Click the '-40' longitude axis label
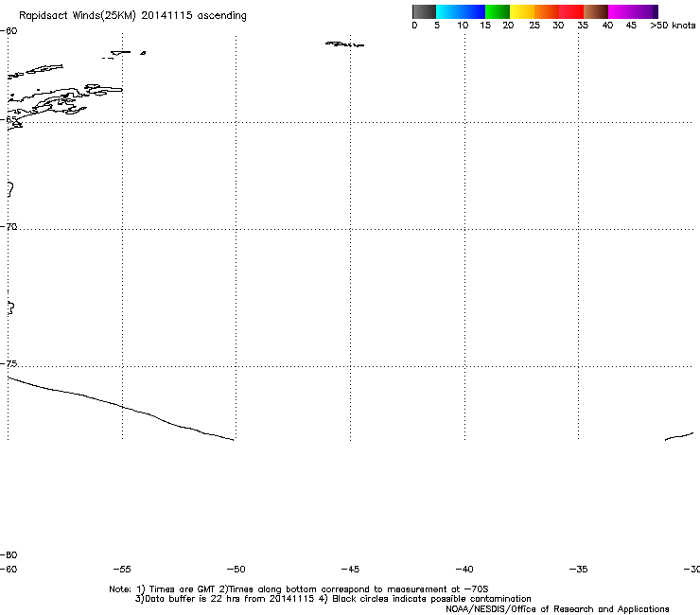700x615 pixels. (x=464, y=570)
